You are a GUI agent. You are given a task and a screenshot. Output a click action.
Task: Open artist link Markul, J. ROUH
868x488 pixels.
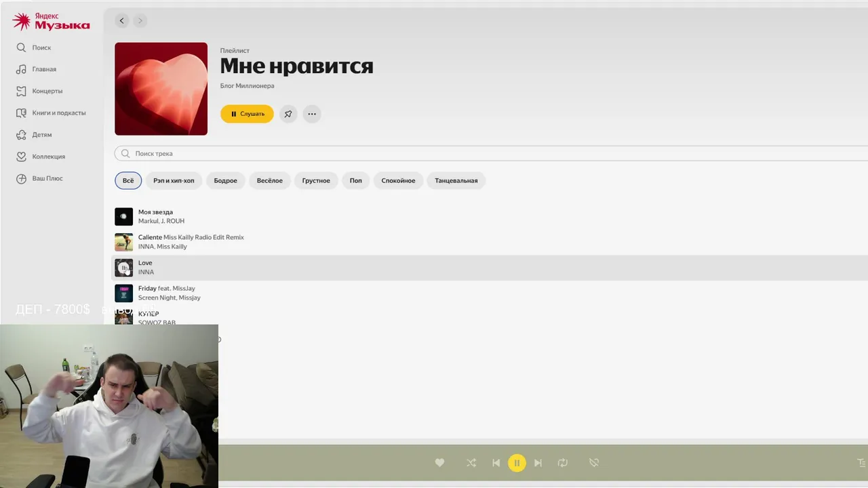(x=161, y=221)
